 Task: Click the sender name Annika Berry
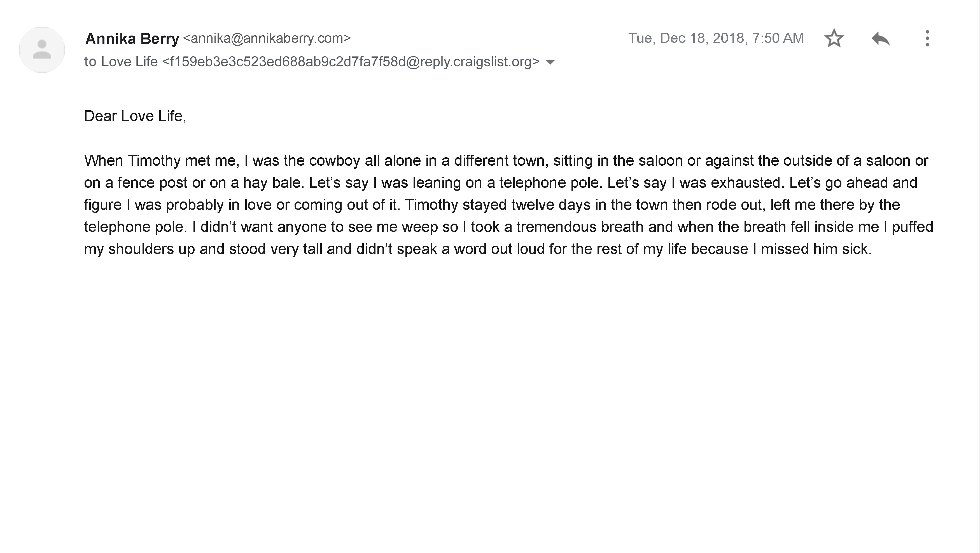click(x=132, y=39)
